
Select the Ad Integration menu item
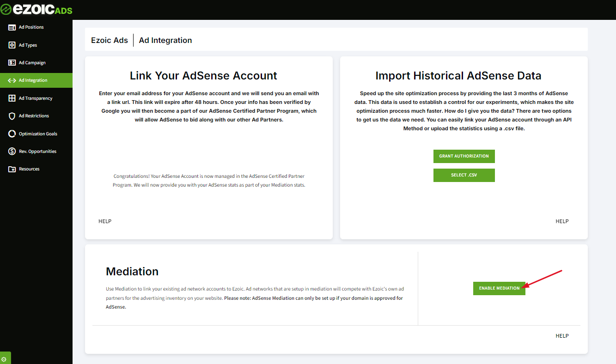(x=33, y=80)
